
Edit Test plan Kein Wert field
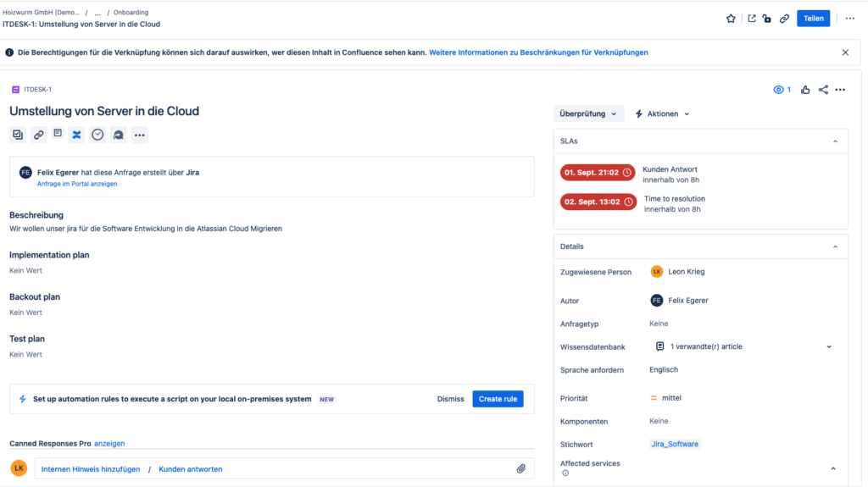tap(25, 354)
